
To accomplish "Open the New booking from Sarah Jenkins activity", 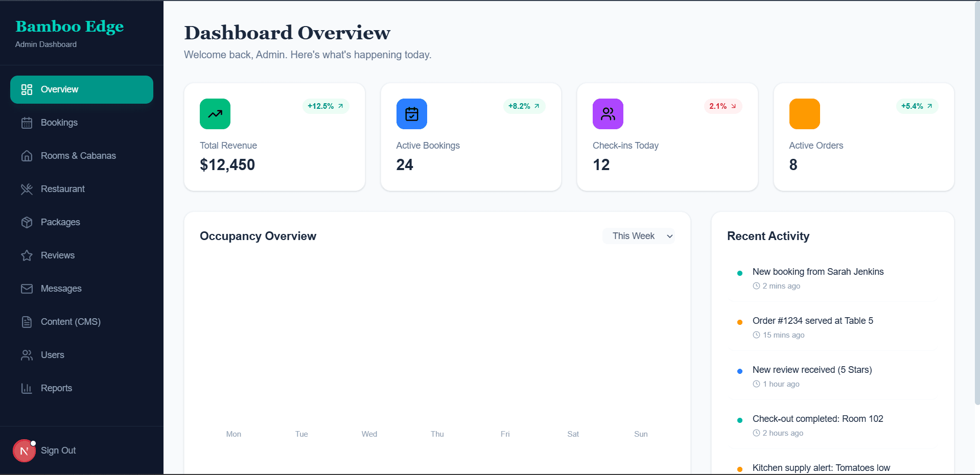I will 818,272.
